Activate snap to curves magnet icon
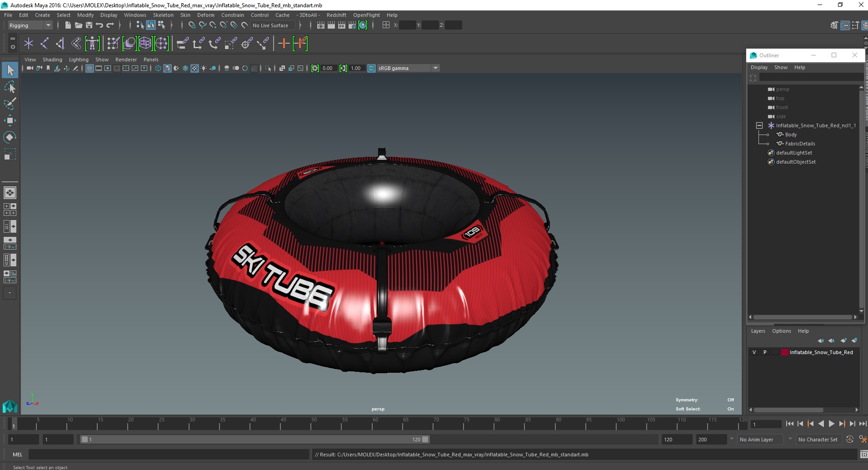Viewport: 868px width, 470px height. tap(203, 25)
